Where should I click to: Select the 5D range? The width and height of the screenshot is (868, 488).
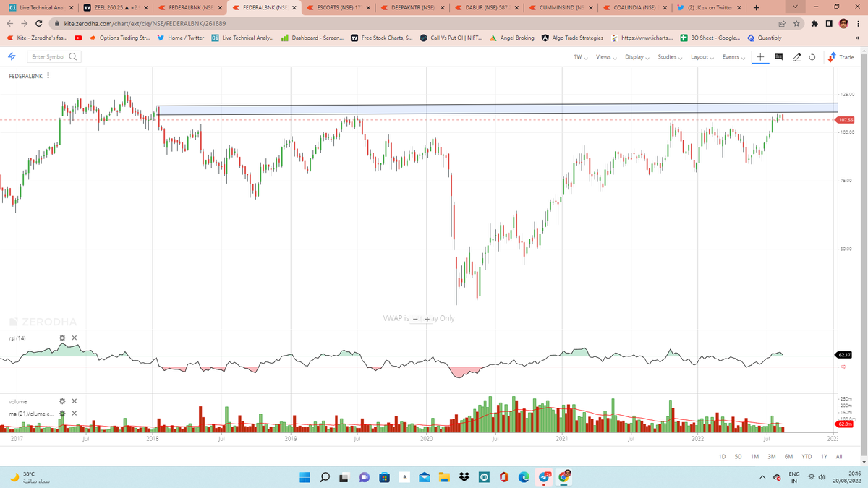[x=738, y=457]
